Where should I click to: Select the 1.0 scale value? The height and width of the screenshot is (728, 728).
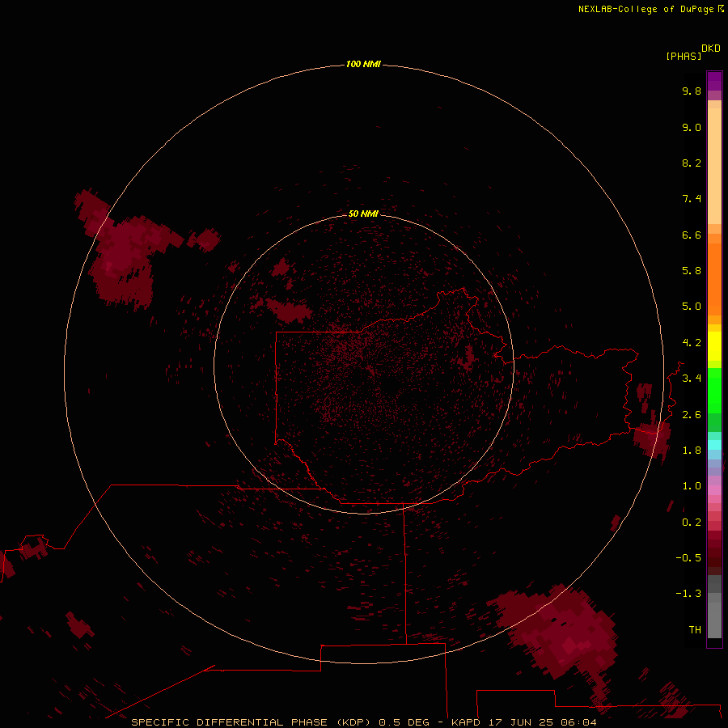692,486
